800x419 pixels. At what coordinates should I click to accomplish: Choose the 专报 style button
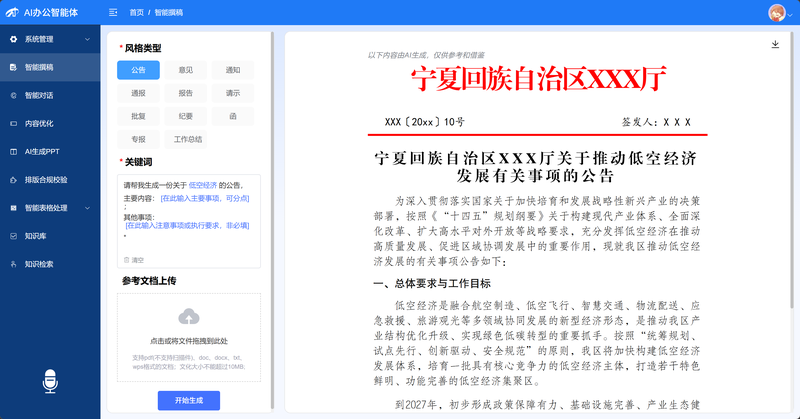coord(138,139)
